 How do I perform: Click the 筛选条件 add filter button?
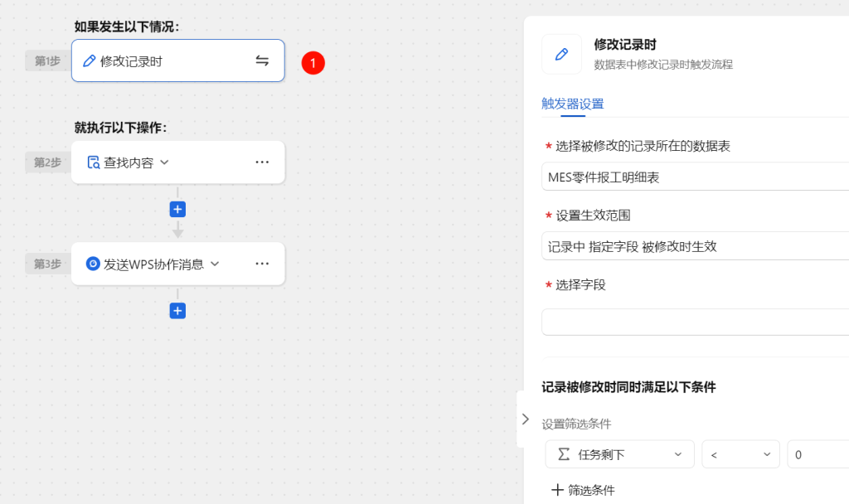[x=583, y=490]
